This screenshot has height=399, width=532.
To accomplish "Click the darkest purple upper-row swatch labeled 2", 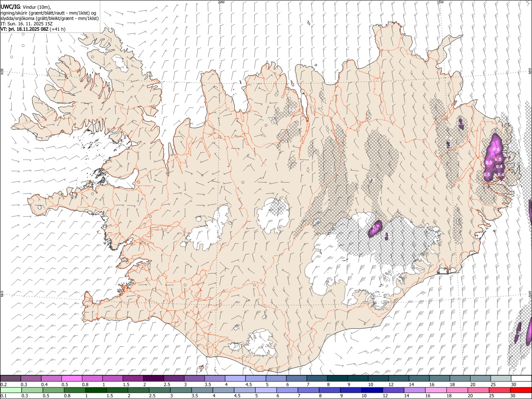I will coord(153,378).
